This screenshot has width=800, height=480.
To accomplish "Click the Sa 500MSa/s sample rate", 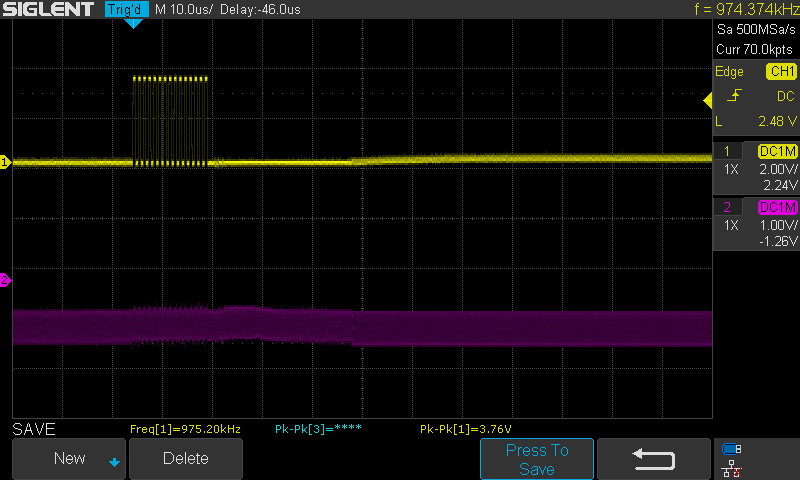I will (756, 29).
